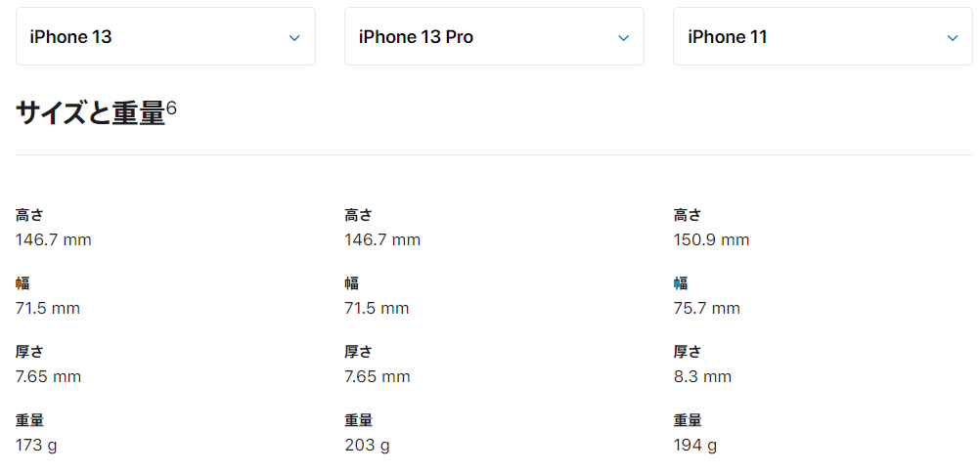Screen dimensions: 980x473
Task: Click the chevron icon beside iPhone 13
Action: click(x=294, y=37)
